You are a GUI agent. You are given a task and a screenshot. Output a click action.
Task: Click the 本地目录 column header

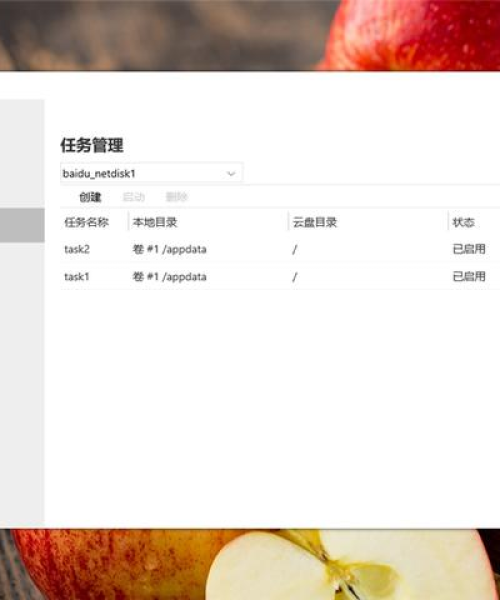[x=155, y=222]
